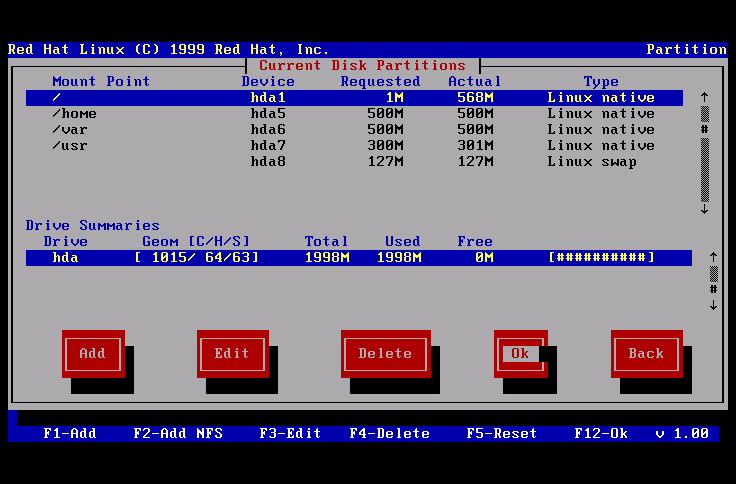Click F5-Reset in the bottom key bar
The height and width of the screenshot is (484, 736).
(x=502, y=433)
